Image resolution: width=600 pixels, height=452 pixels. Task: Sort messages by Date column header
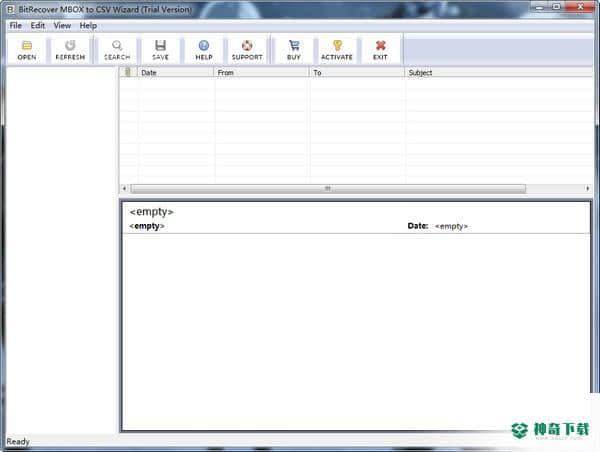coord(175,72)
